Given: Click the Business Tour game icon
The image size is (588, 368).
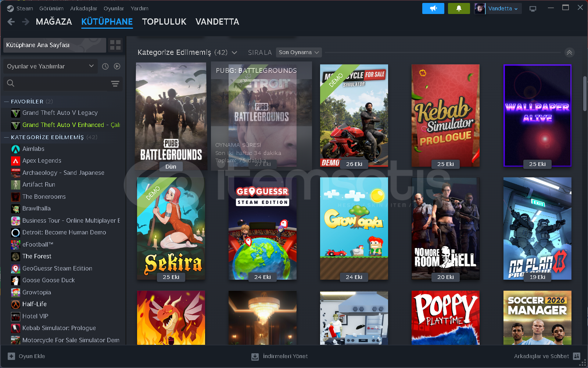Looking at the screenshot, I should tap(15, 221).
